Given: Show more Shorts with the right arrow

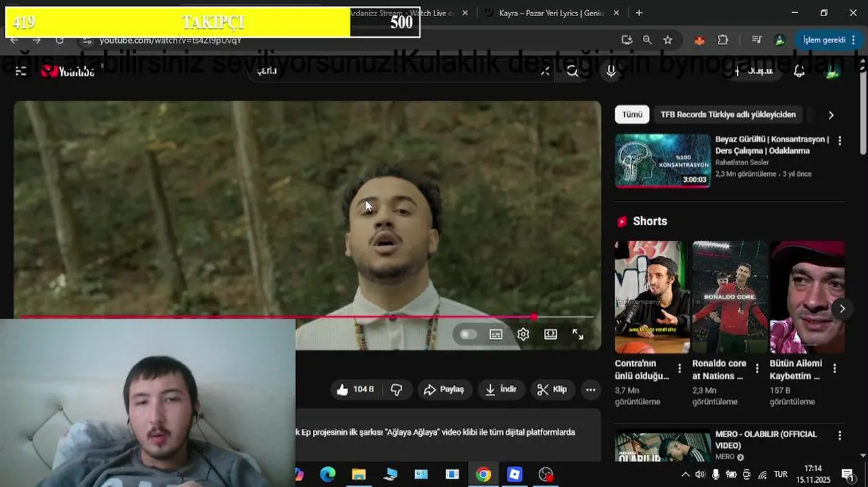Looking at the screenshot, I should pyautogui.click(x=842, y=308).
